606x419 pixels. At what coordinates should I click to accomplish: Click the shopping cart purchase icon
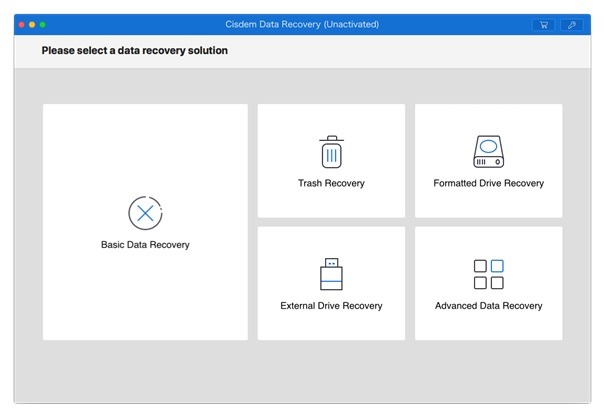pyautogui.click(x=545, y=23)
